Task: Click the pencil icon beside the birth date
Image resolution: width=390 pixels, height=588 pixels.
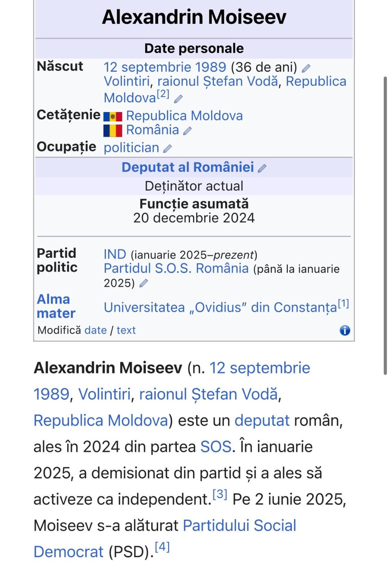Action: point(306,68)
